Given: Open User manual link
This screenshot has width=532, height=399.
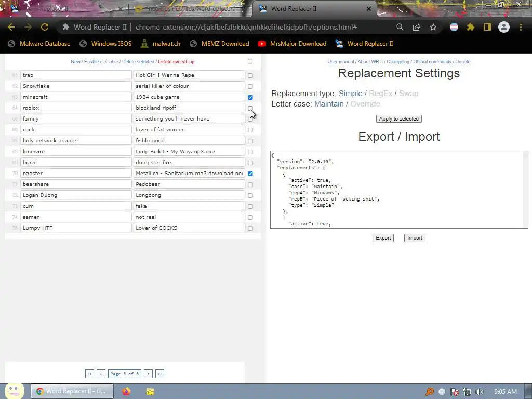Looking at the screenshot, I should [341, 62].
